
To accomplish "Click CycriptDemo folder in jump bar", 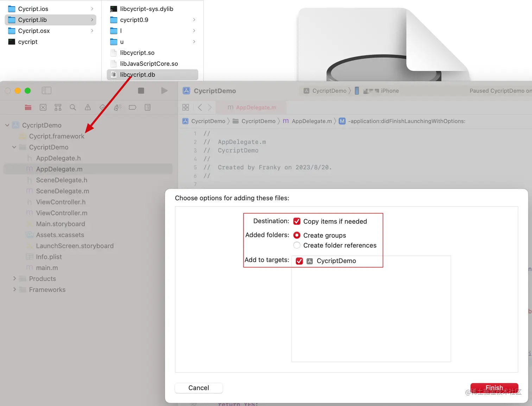I will click(x=254, y=121).
